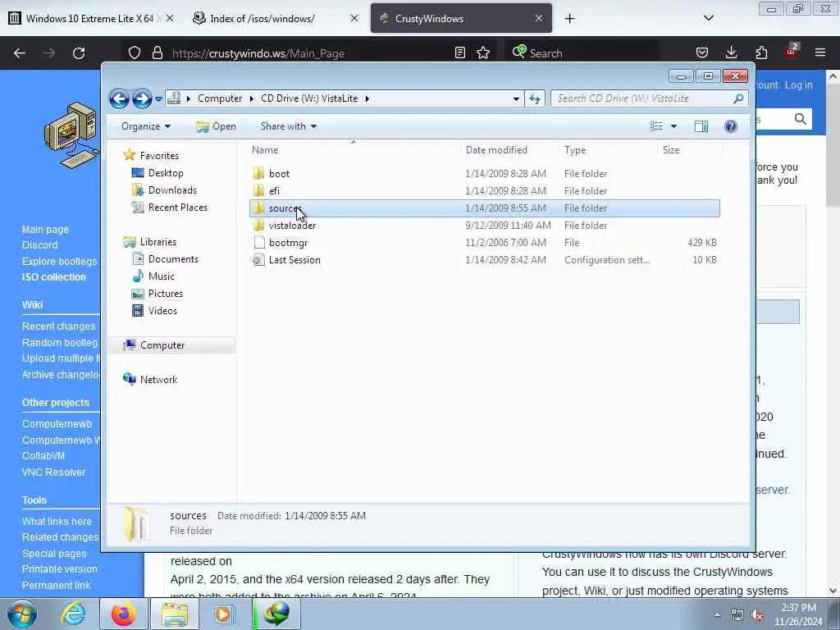
Task: Click the breadcrumb arrow after VistaLite
Action: pos(367,98)
